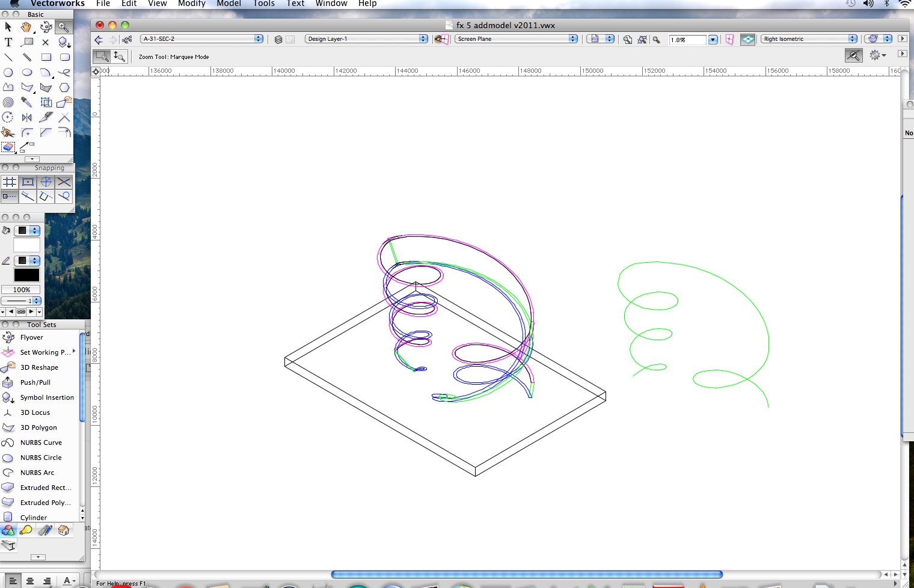Enable snap to intersection

pyautogui.click(x=64, y=182)
